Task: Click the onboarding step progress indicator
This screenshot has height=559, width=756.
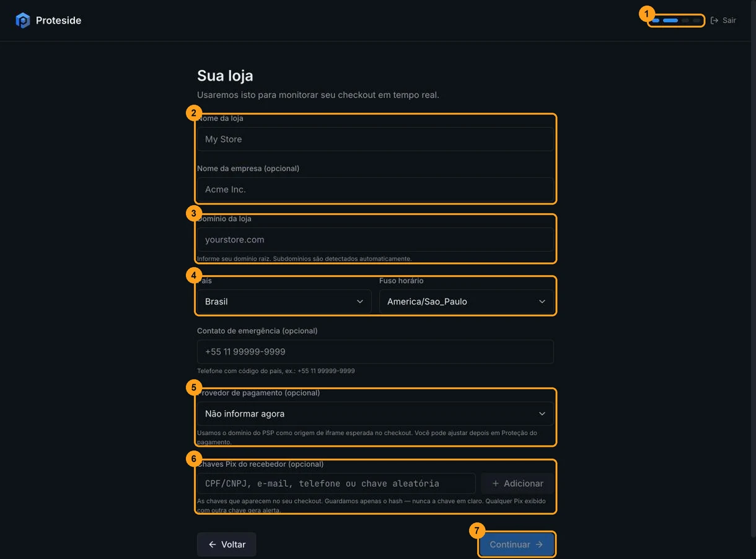Action: 676,20
